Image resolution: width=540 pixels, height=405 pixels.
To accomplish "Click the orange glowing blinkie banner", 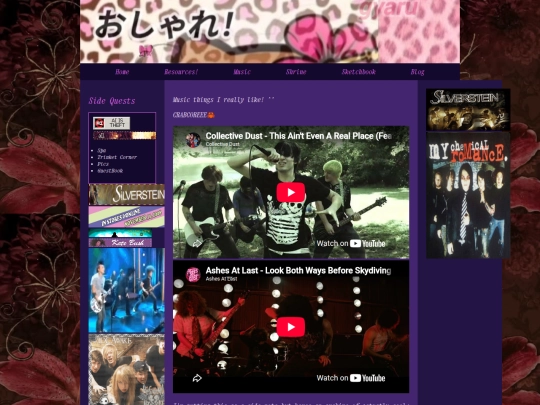I will pos(125,136).
